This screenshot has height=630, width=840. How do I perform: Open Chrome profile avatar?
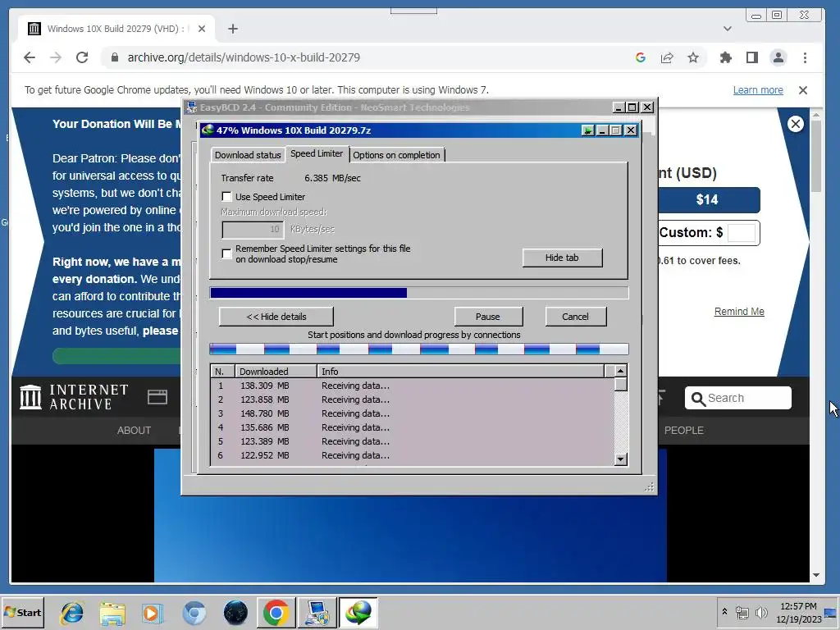tap(778, 57)
